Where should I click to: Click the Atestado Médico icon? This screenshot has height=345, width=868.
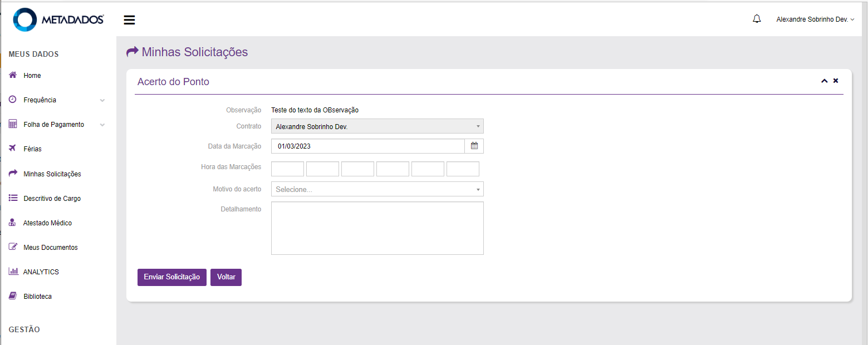pyautogui.click(x=13, y=223)
